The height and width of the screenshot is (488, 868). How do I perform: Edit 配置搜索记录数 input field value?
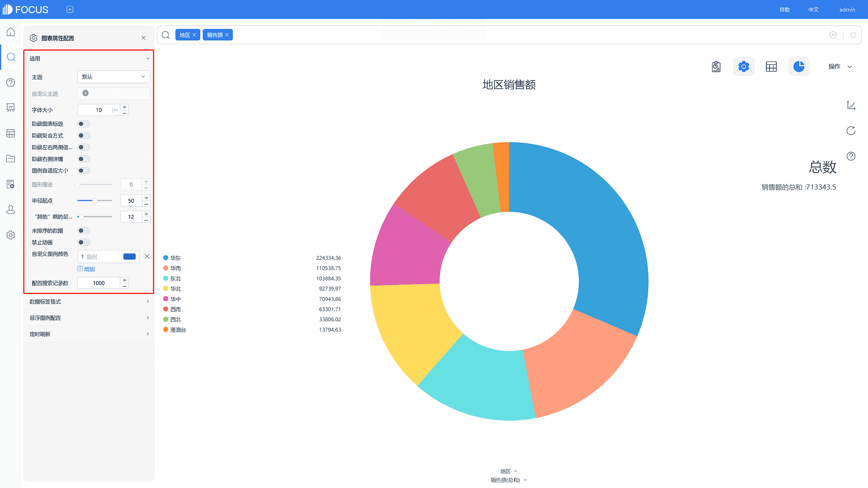pyautogui.click(x=99, y=282)
